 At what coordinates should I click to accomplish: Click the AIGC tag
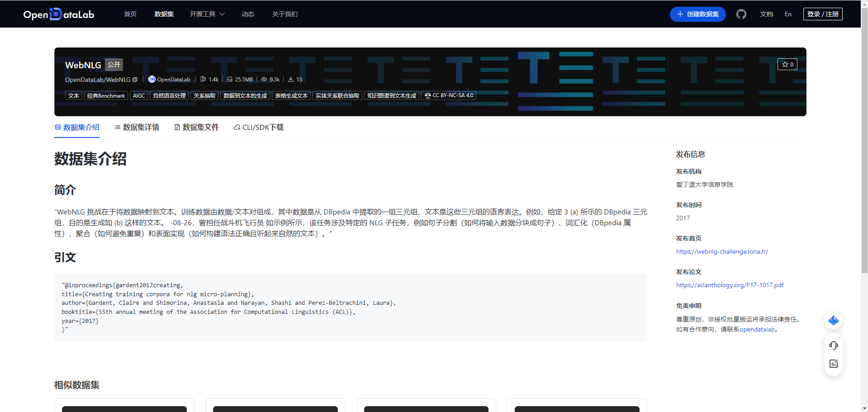point(139,95)
